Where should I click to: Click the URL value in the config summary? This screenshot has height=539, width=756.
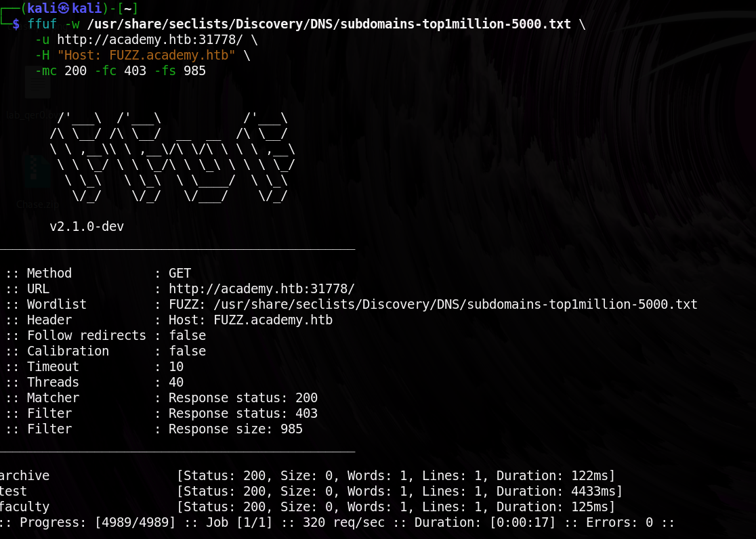point(261,288)
